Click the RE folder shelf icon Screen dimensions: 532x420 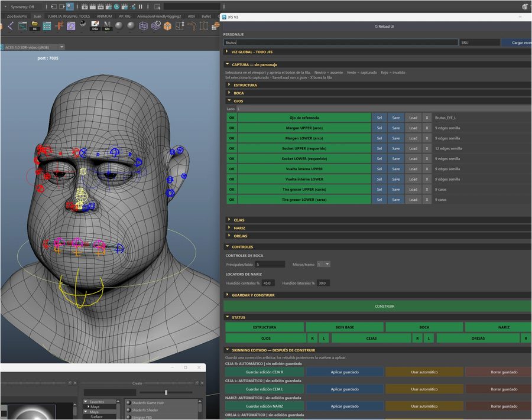coord(35,26)
